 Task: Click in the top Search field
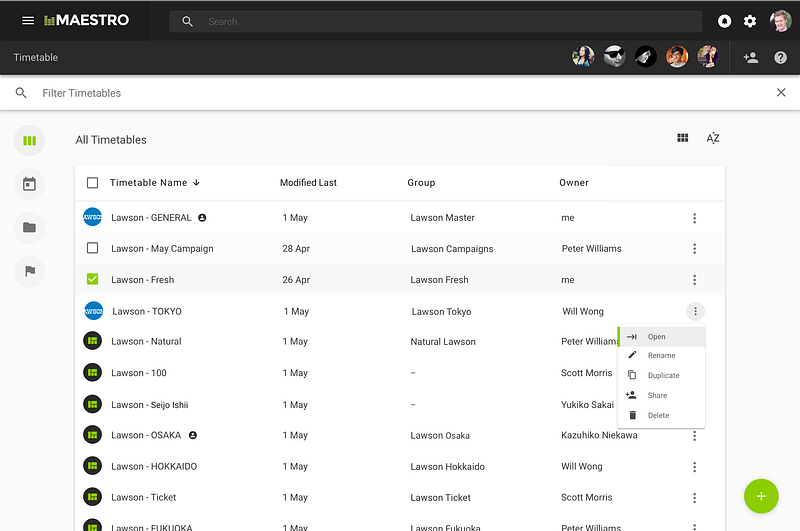point(436,21)
